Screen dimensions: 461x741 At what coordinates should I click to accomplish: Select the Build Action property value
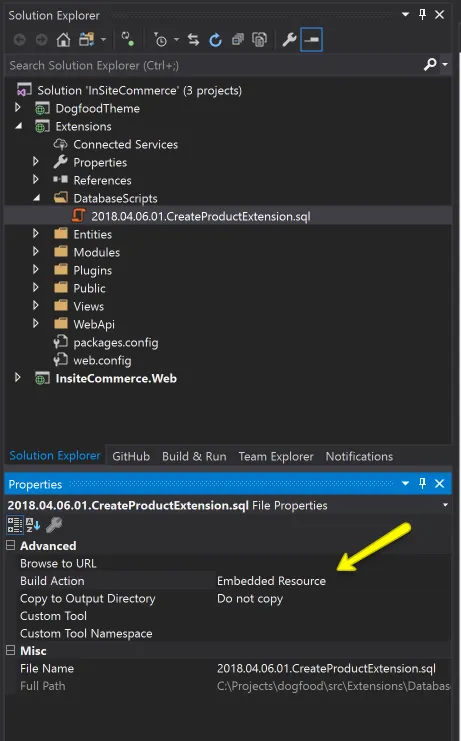pos(271,581)
